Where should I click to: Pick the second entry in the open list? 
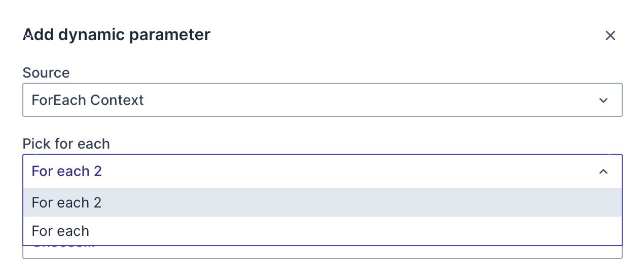point(322,231)
